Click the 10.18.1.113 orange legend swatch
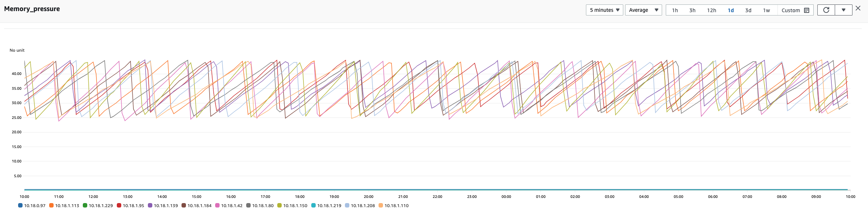The width and height of the screenshot is (868, 216). (x=51, y=206)
